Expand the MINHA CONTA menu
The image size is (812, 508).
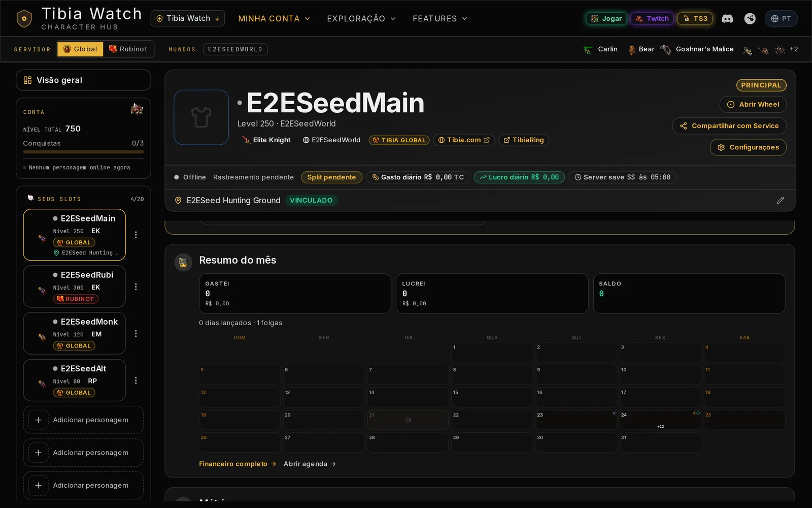tap(274, 19)
